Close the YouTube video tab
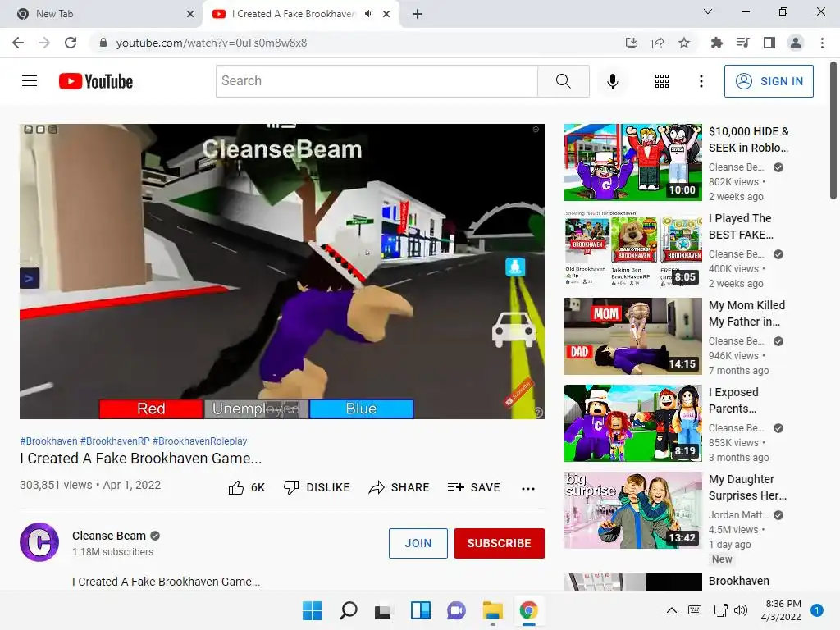The image size is (840, 630). pyautogui.click(x=386, y=14)
